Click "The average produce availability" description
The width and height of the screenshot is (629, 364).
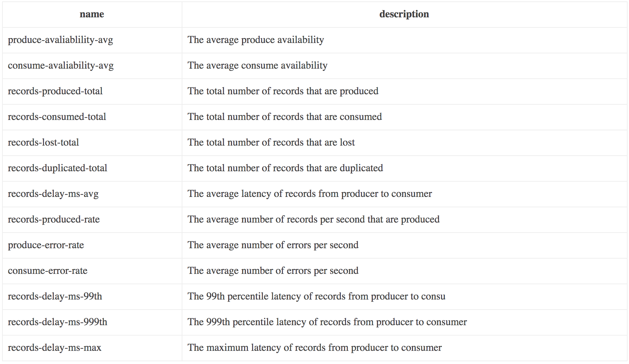point(256,40)
